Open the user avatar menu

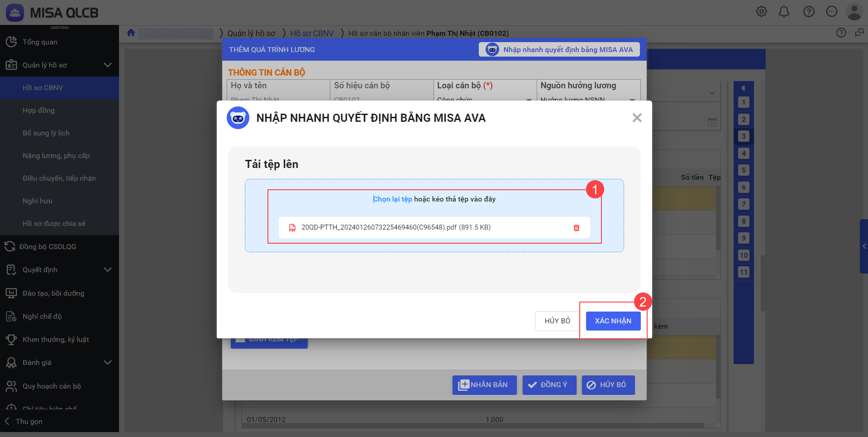854,12
